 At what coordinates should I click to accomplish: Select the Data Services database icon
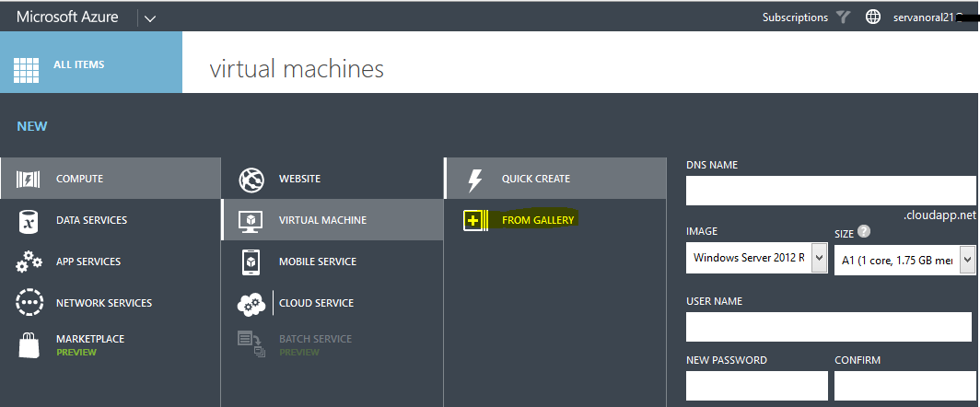[x=29, y=221]
